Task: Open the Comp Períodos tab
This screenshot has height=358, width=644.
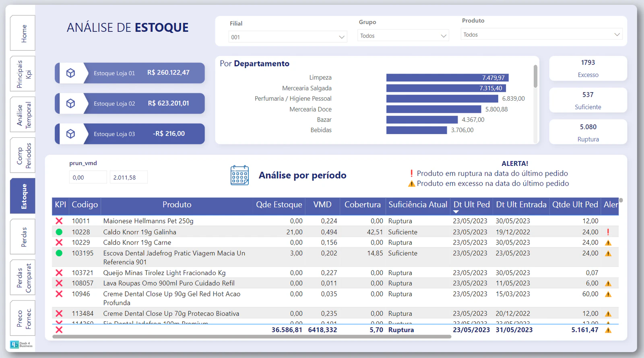Action: (23, 155)
